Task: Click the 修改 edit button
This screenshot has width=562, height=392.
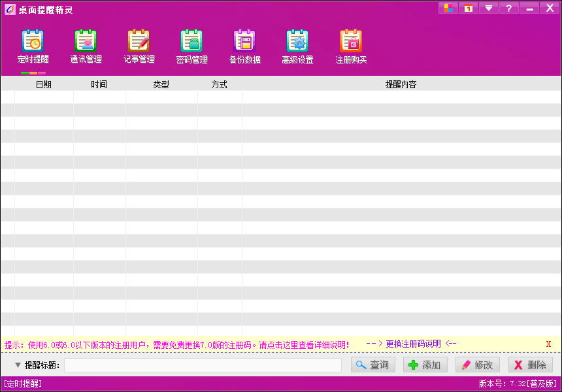Action: click(478, 365)
